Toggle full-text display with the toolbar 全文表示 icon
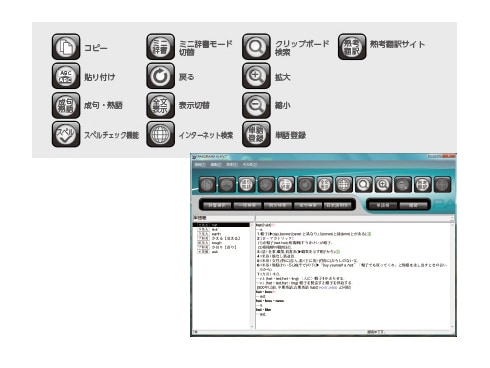This screenshot has width=490, height=368. coord(325,184)
